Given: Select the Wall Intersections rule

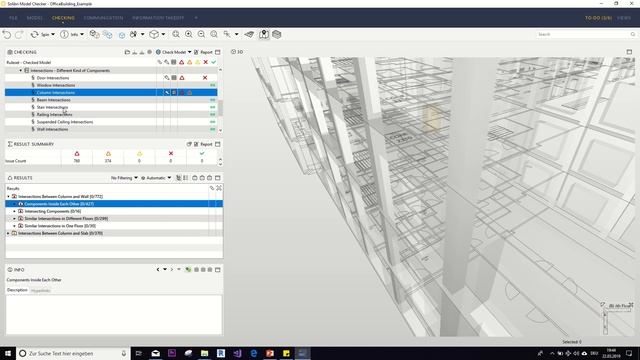Looking at the screenshot, I should coord(52,129).
